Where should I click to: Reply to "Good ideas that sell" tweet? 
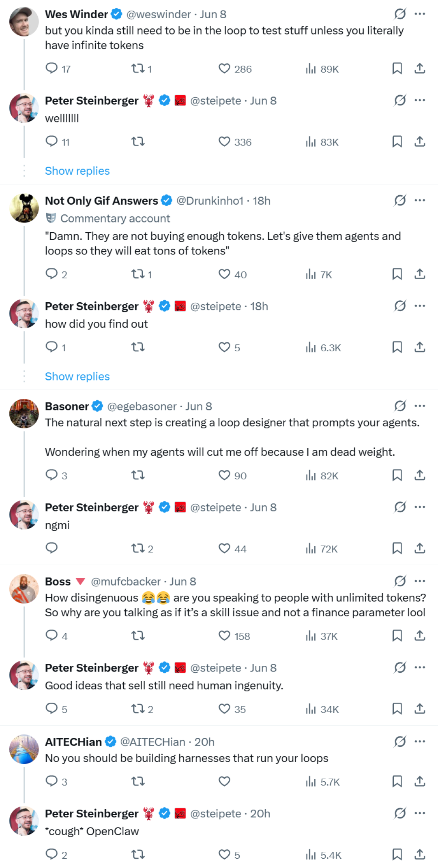(56, 709)
